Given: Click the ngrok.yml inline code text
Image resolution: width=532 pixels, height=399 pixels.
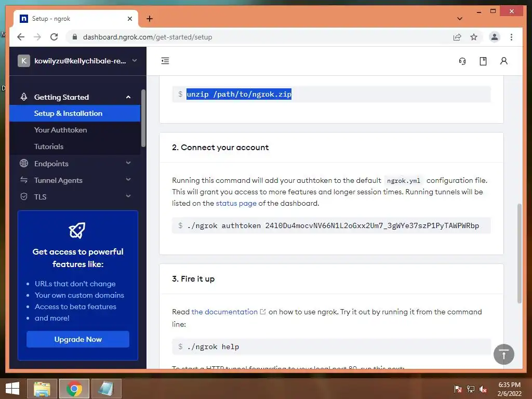Looking at the screenshot, I should point(403,180).
